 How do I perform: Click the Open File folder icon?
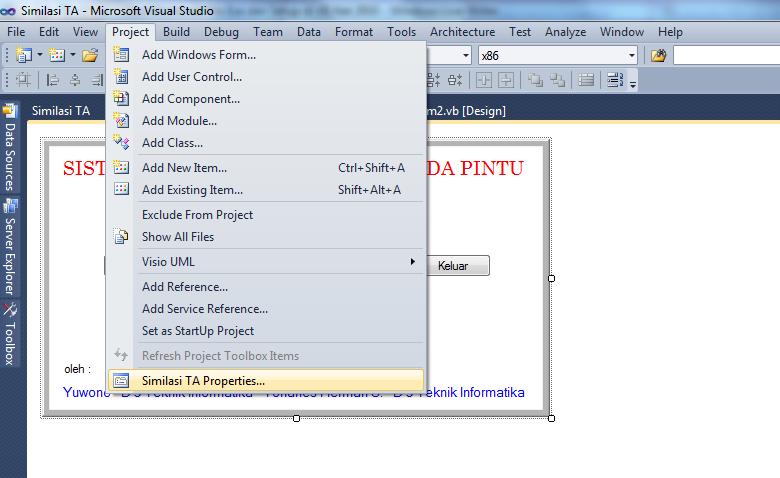pyautogui.click(x=90, y=55)
